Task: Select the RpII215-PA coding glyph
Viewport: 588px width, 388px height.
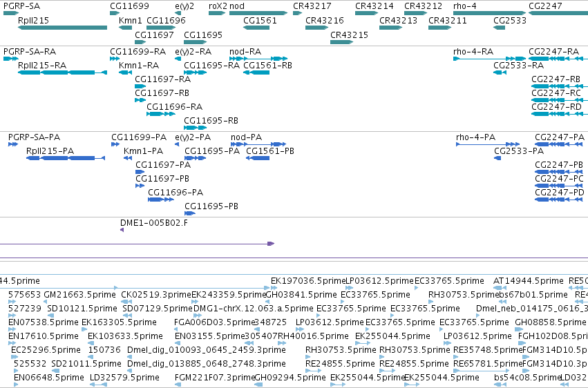Action: (x=66, y=158)
